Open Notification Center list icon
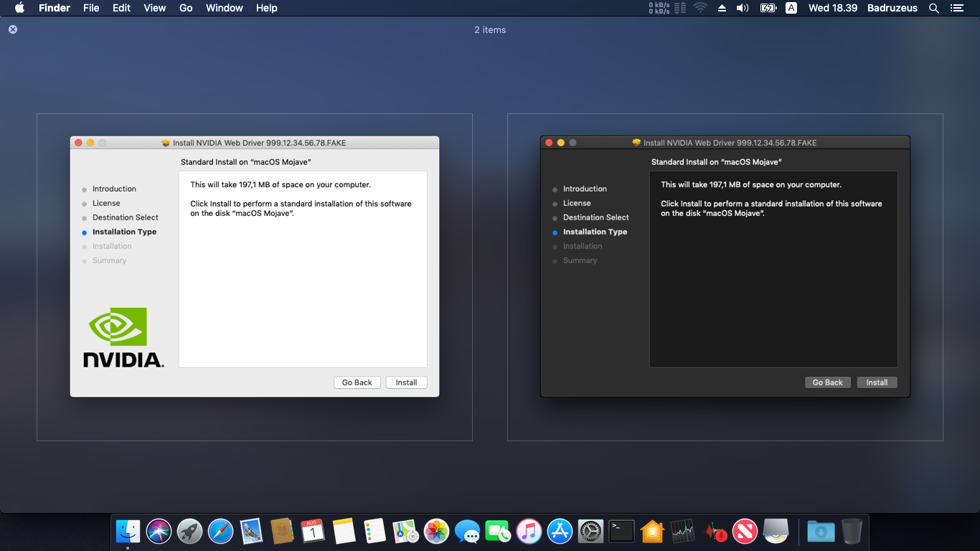Viewport: 980px width, 551px height. pyautogui.click(x=956, y=8)
